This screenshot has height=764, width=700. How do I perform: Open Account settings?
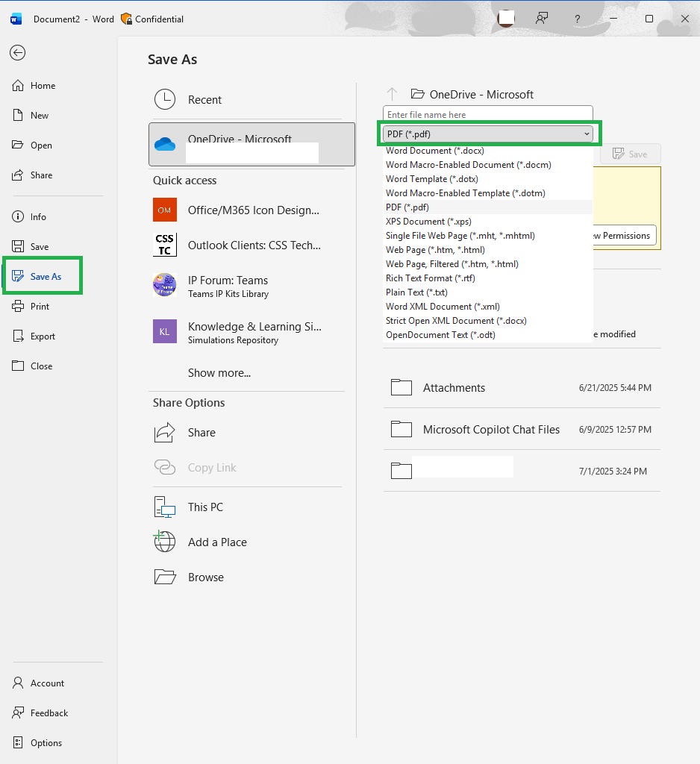click(x=38, y=683)
